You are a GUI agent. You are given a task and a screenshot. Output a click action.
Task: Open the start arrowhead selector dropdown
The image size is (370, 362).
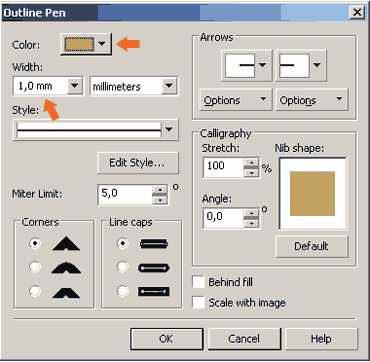(x=247, y=65)
